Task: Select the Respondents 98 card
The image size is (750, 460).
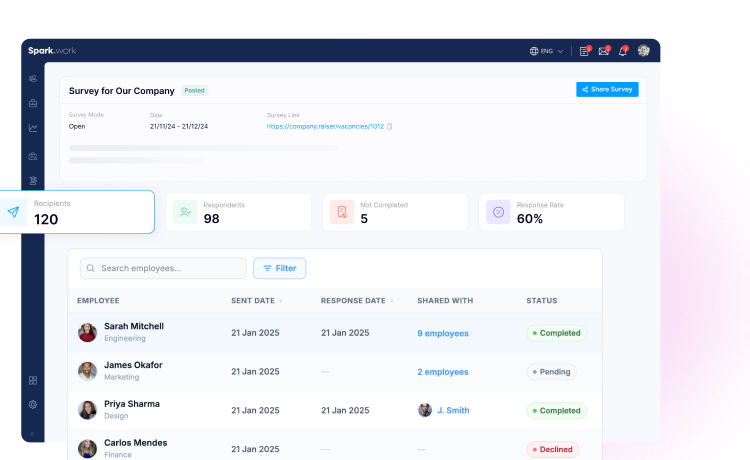Action: (238, 212)
